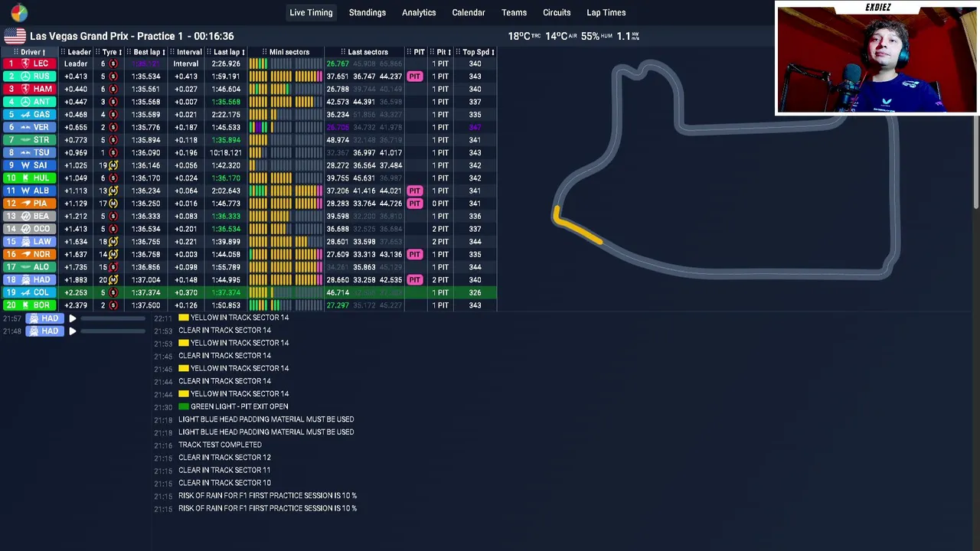Image resolution: width=980 pixels, height=551 pixels.
Task: Click the Track Test Completed message
Action: (220, 445)
